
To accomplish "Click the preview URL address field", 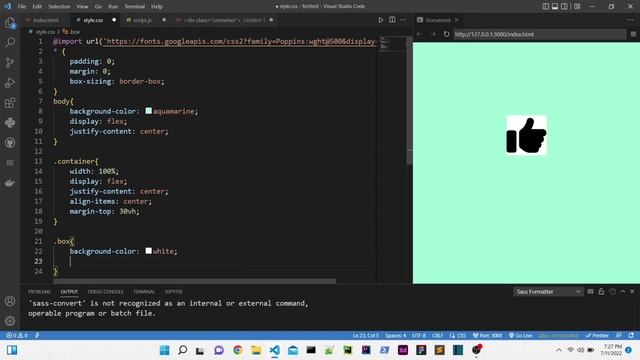I will pos(540,34).
